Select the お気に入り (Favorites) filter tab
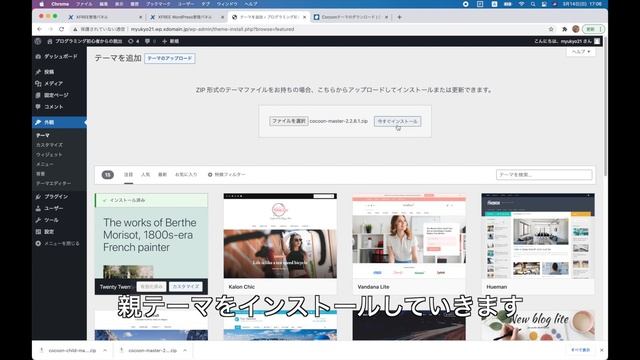 pyautogui.click(x=186, y=175)
